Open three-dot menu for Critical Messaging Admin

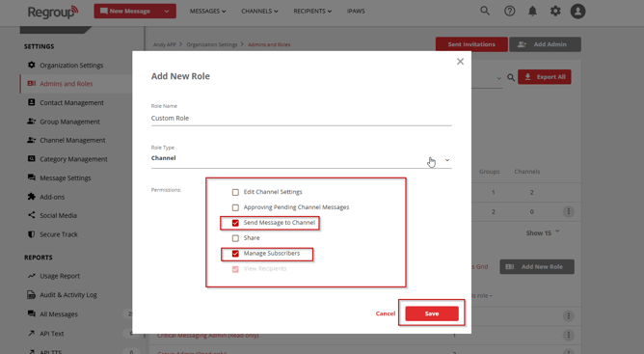tap(569, 335)
